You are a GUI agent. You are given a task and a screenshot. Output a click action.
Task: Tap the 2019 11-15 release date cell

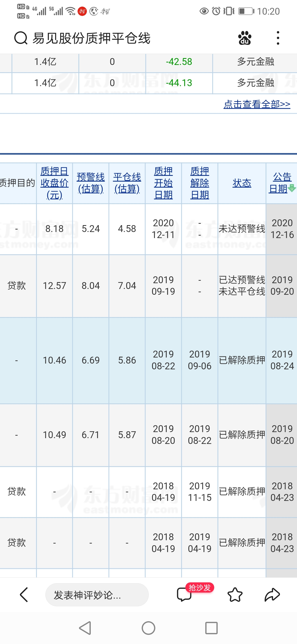pos(200,492)
